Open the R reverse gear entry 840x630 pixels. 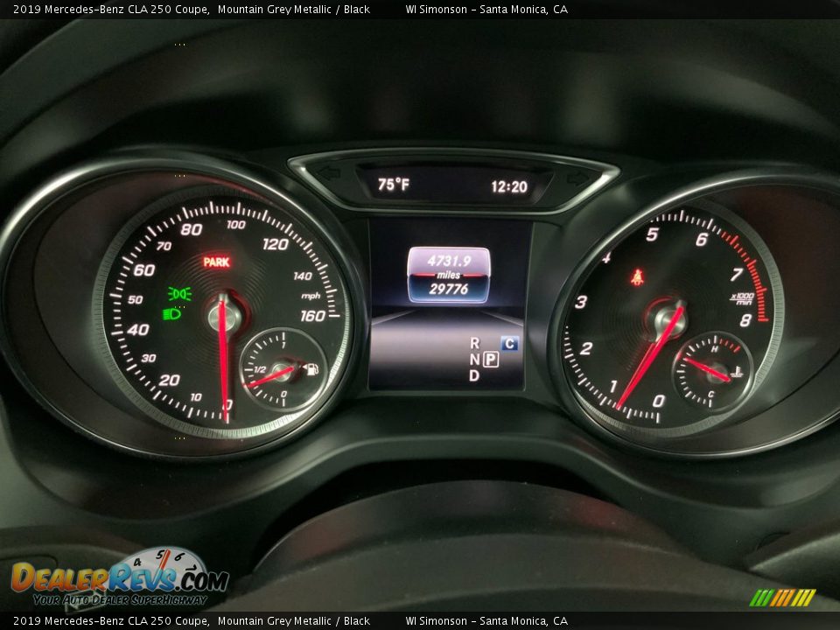pos(475,343)
